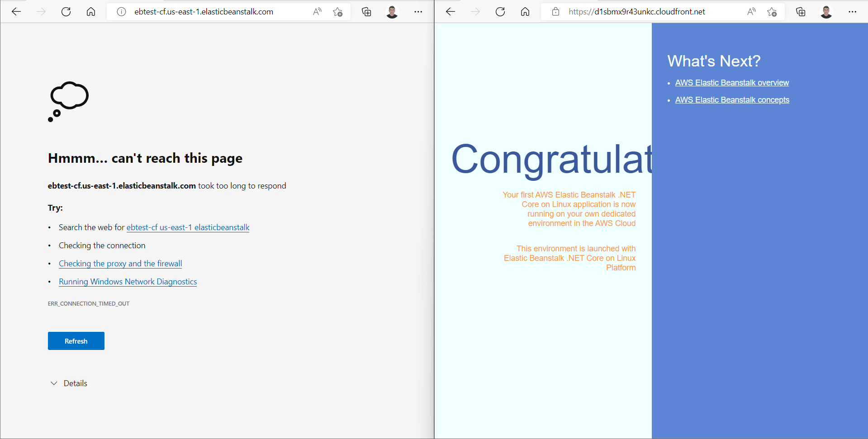Open AWS Elastic Beanstalk overview link

point(732,83)
